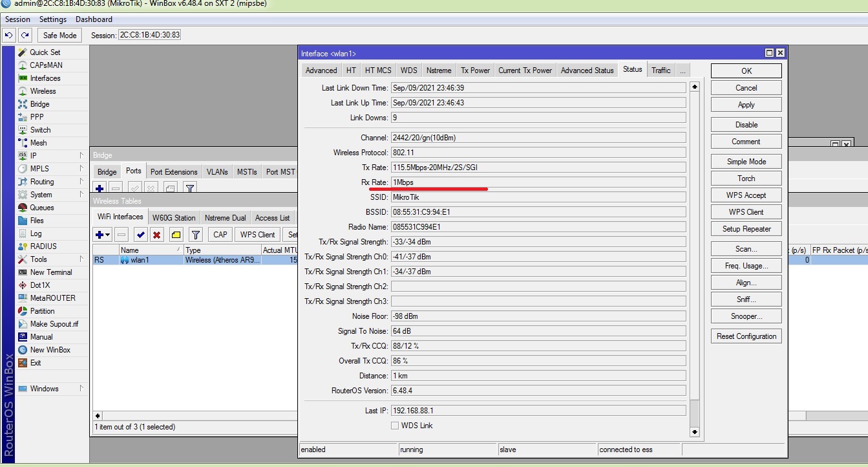Viewport: 868px width, 467px height.
Task: Open Files in the sidebar
Action: (x=37, y=221)
